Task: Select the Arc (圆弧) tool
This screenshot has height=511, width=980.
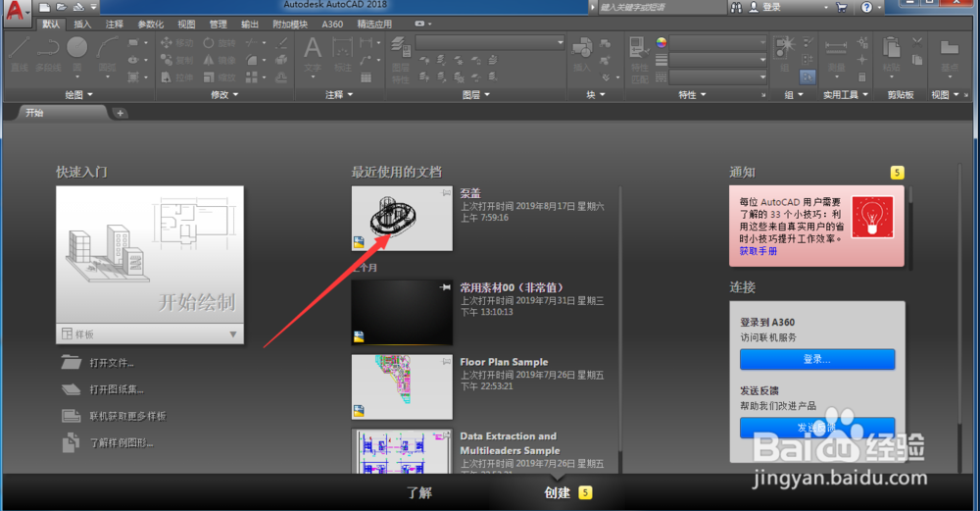Action: point(107,55)
